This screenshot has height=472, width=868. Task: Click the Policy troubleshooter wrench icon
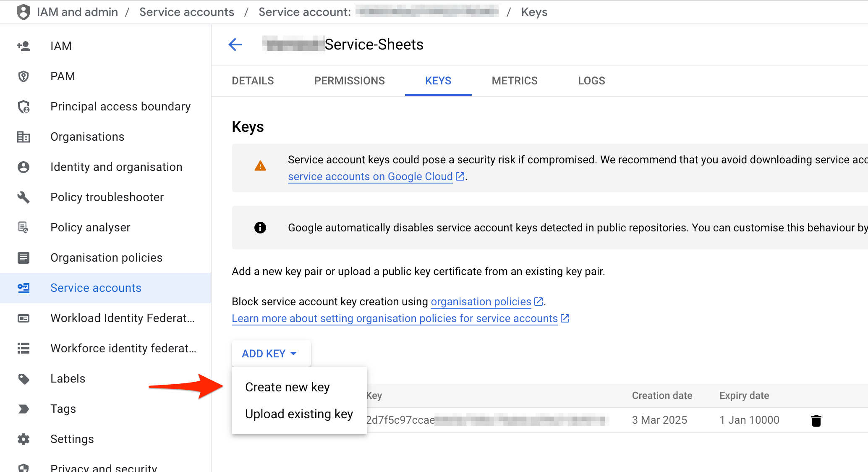pyautogui.click(x=24, y=197)
